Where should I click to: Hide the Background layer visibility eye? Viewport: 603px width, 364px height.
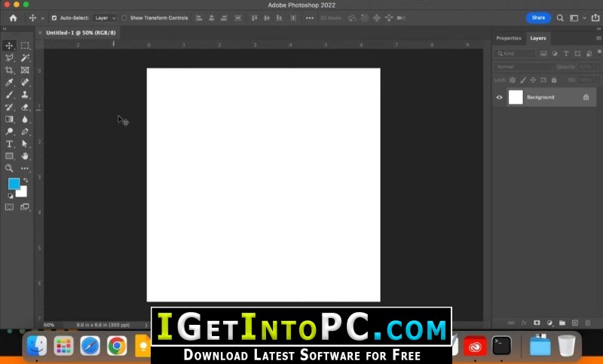click(x=499, y=97)
